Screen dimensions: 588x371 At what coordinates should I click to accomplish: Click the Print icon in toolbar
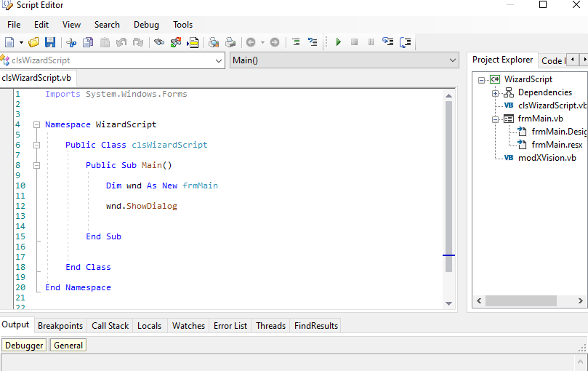tap(230, 42)
